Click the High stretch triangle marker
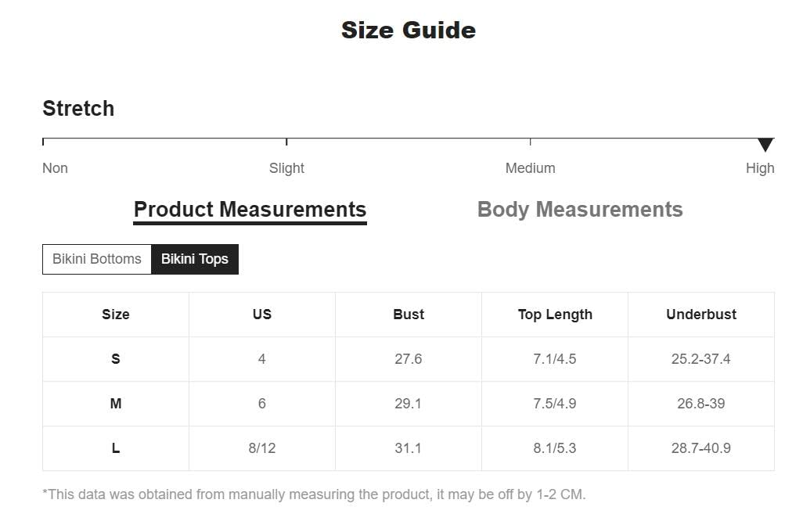Image resolution: width=803 pixels, height=532 pixels. (x=765, y=145)
